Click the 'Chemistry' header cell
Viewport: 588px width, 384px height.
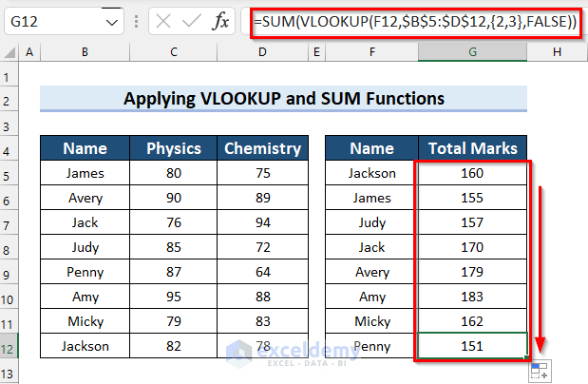tap(262, 148)
